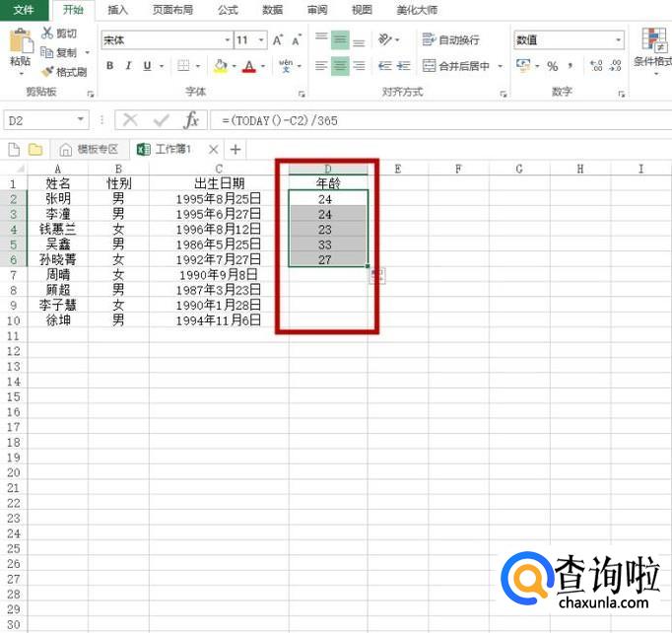Select column D header
The image size is (672, 633).
tap(328, 169)
